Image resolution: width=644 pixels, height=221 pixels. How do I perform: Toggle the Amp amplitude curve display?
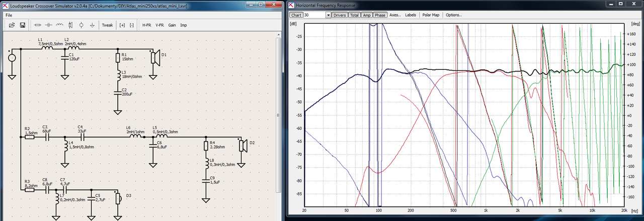point(367,15)
